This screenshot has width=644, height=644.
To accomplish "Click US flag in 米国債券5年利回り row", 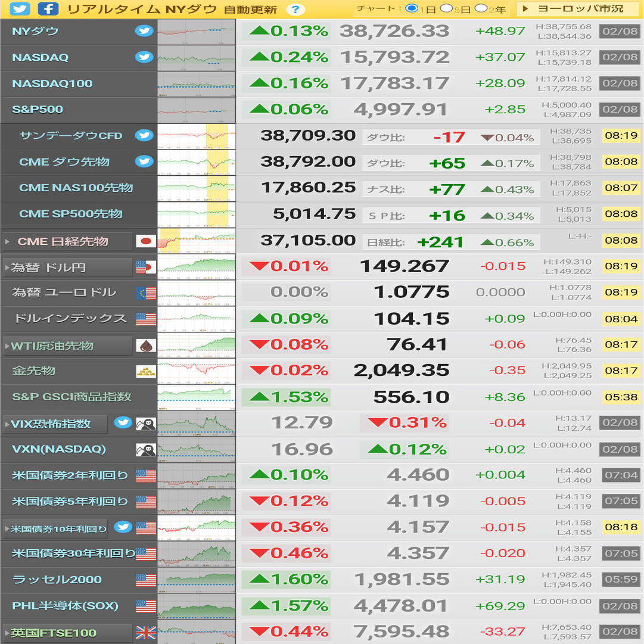I will [146, 502].
